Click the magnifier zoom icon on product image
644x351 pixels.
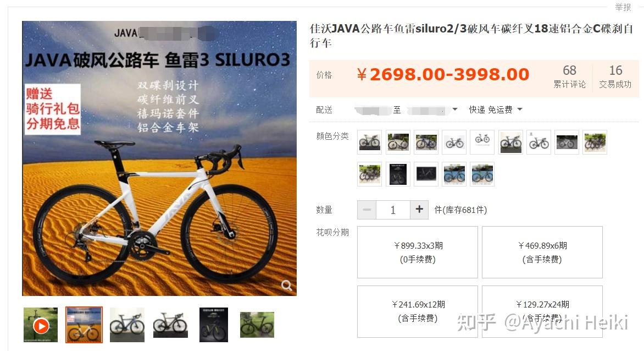tap(287, 285)
